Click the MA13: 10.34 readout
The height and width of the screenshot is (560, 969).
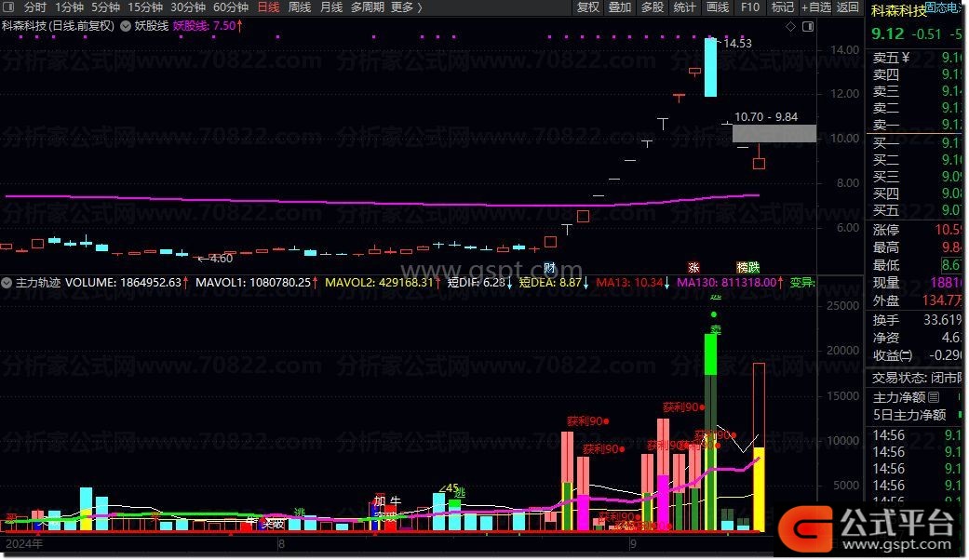click(x=633, y=283)
